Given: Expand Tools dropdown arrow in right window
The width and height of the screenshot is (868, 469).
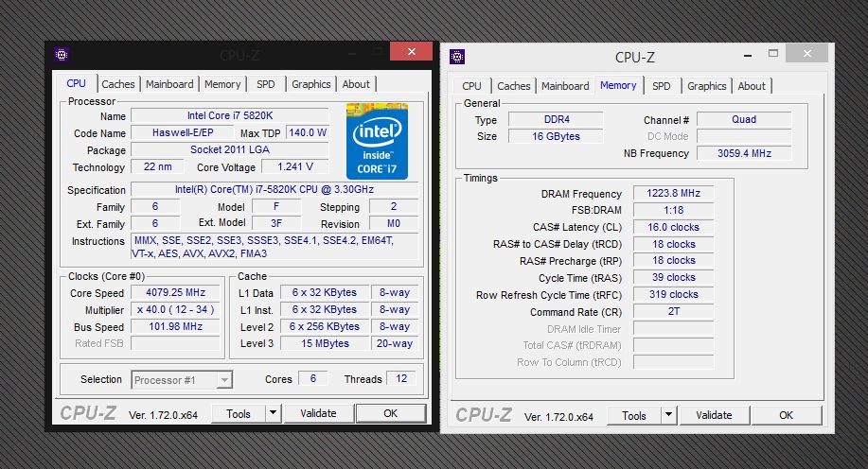Looking at the screenshot, I should click(668, 415).
